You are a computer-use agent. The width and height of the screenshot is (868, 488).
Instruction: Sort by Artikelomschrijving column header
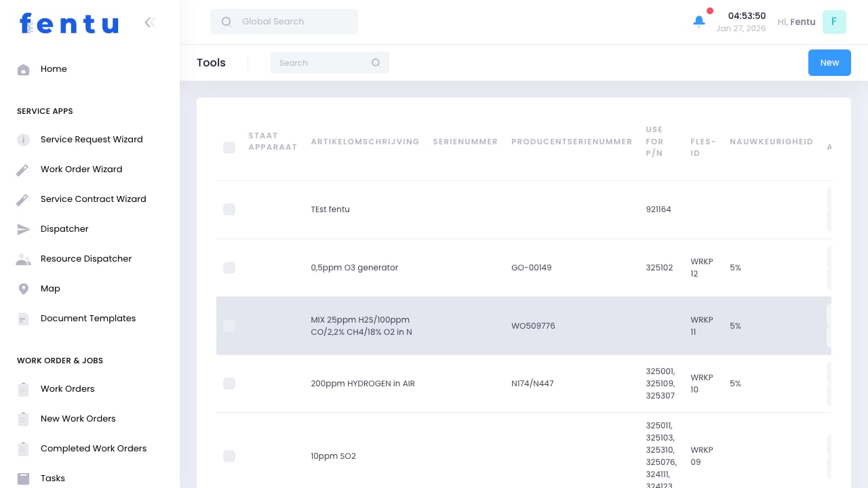[x=365, y=142]
